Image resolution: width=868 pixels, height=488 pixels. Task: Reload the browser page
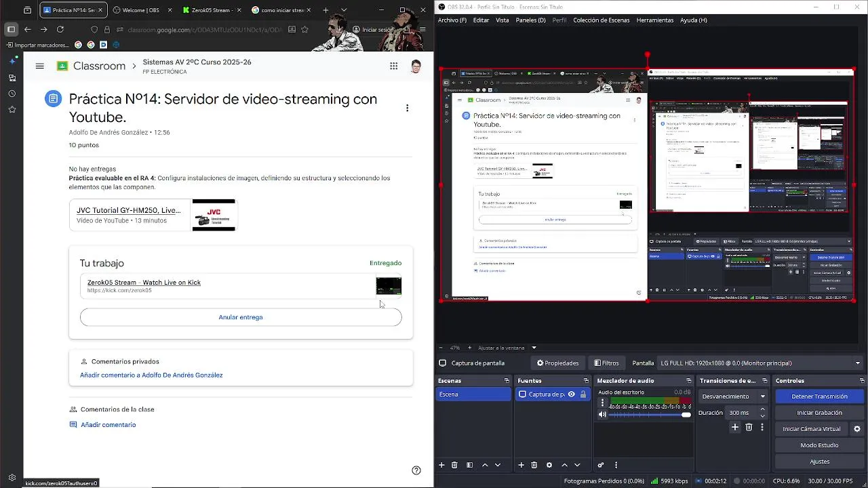60,30
